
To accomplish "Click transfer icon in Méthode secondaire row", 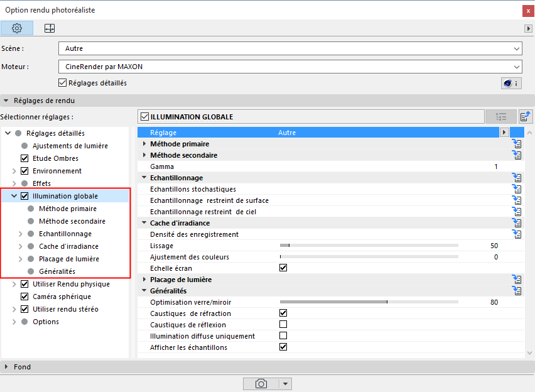I will (517, 155).
